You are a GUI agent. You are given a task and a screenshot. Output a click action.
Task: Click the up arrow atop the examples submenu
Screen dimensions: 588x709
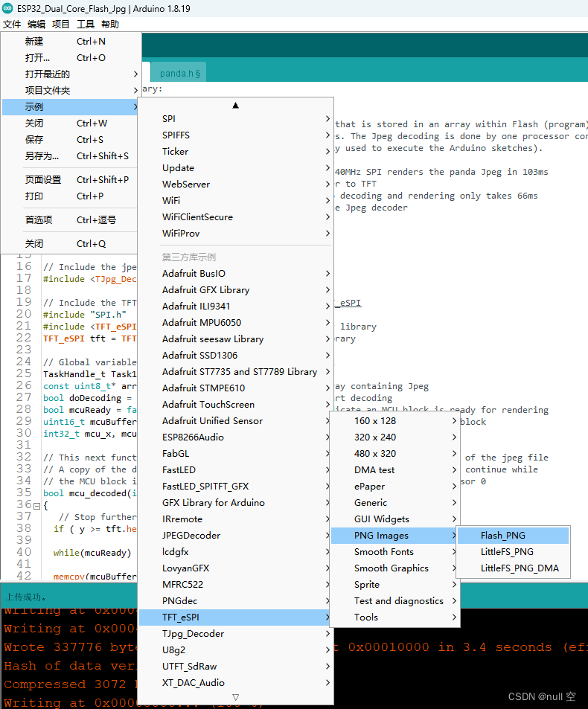[x=235, y=106]
